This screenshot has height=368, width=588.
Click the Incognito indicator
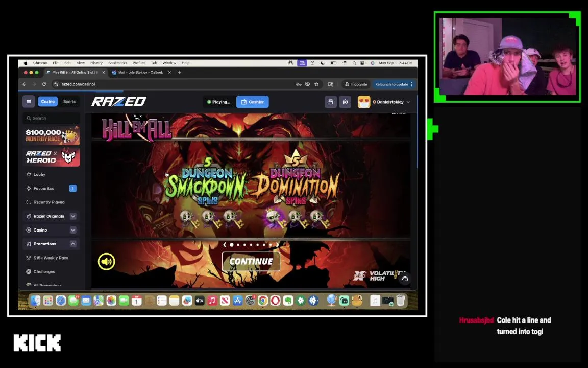(x=356, y=84)
